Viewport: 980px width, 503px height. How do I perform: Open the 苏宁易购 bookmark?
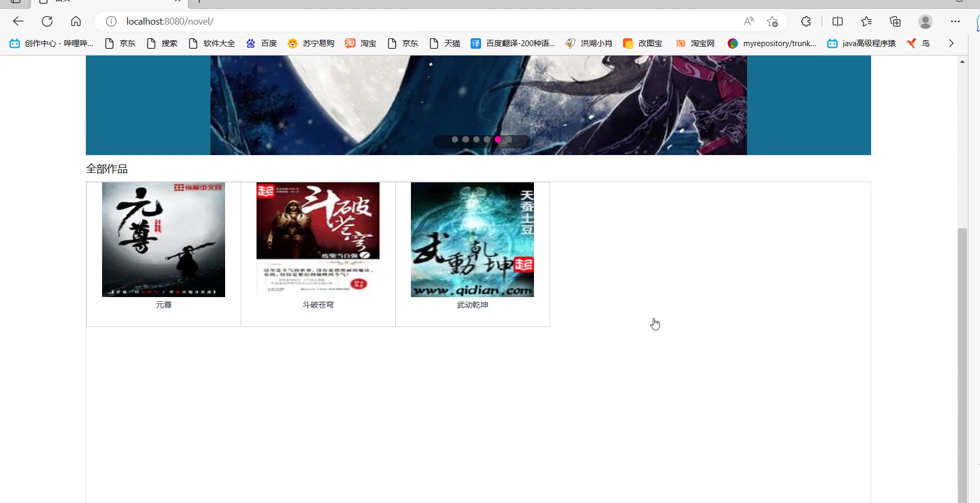311,43
